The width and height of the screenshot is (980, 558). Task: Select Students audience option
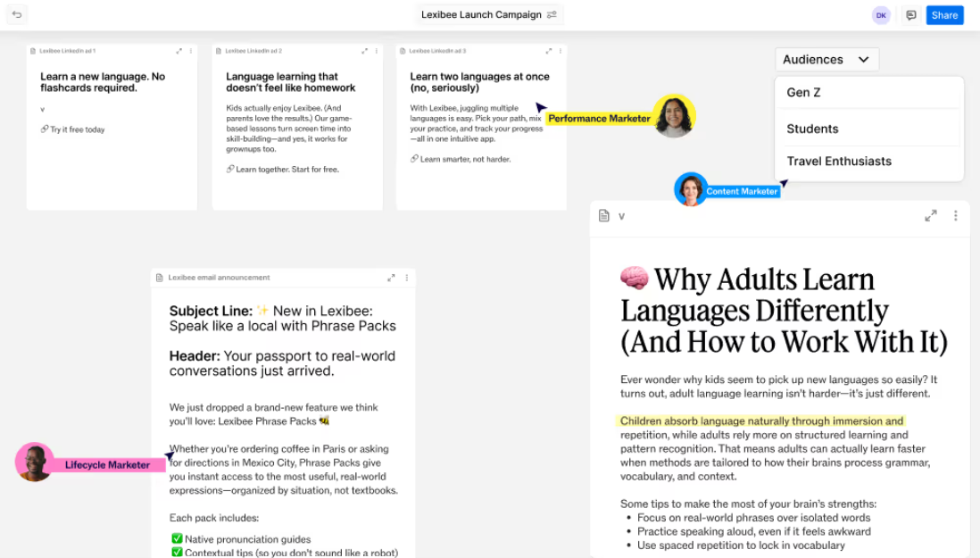pos(868,129)
